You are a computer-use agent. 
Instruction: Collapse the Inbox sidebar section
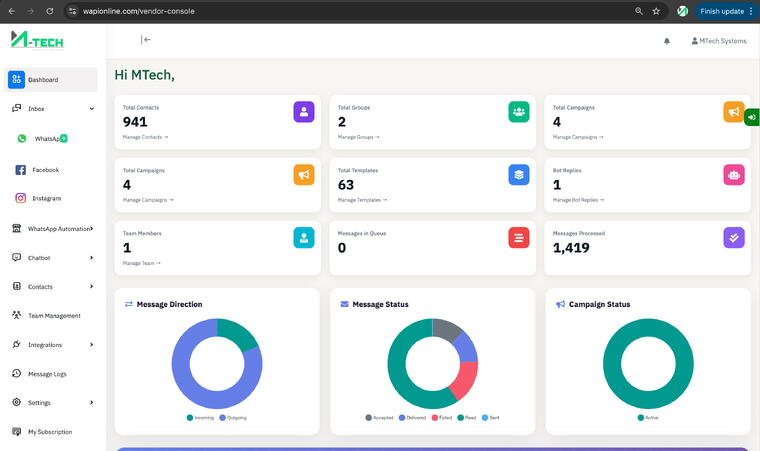(x=92, y=108)
